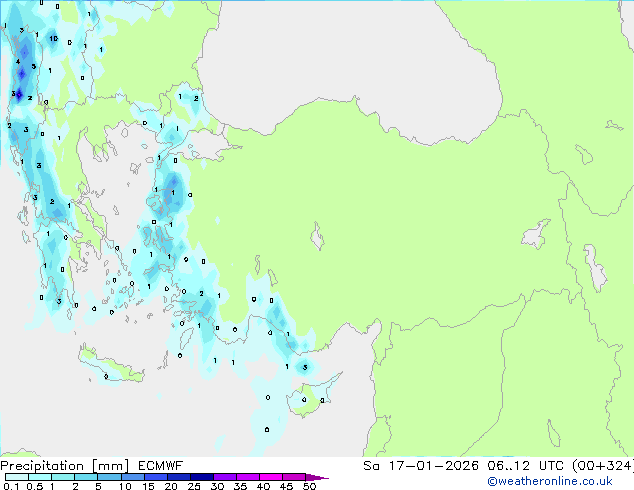Click the '25' legend value

pos(194,486)
